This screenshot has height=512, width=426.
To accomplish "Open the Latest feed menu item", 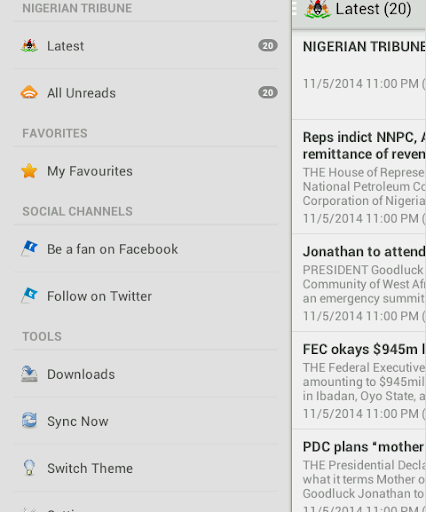I will [x=145, y=46].
